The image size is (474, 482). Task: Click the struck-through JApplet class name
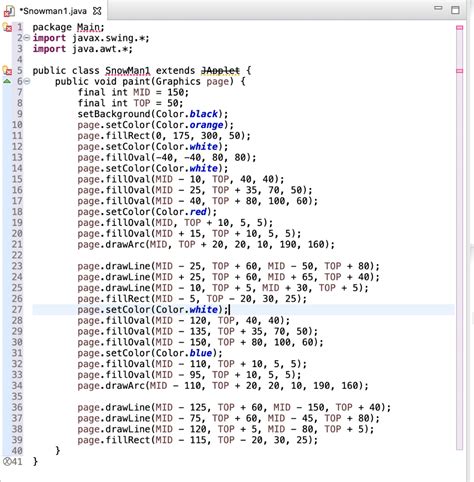(220, 70)
